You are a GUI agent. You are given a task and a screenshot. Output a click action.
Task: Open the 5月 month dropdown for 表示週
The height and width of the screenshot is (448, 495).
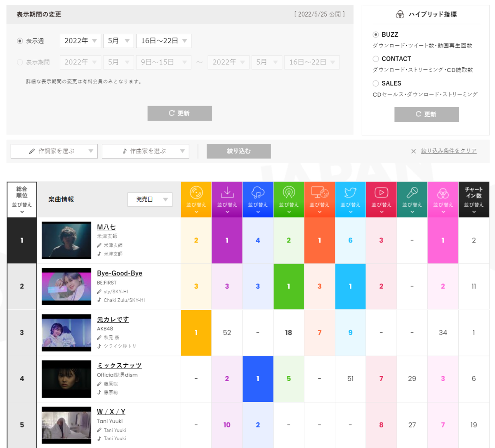[x=119, y=41]
